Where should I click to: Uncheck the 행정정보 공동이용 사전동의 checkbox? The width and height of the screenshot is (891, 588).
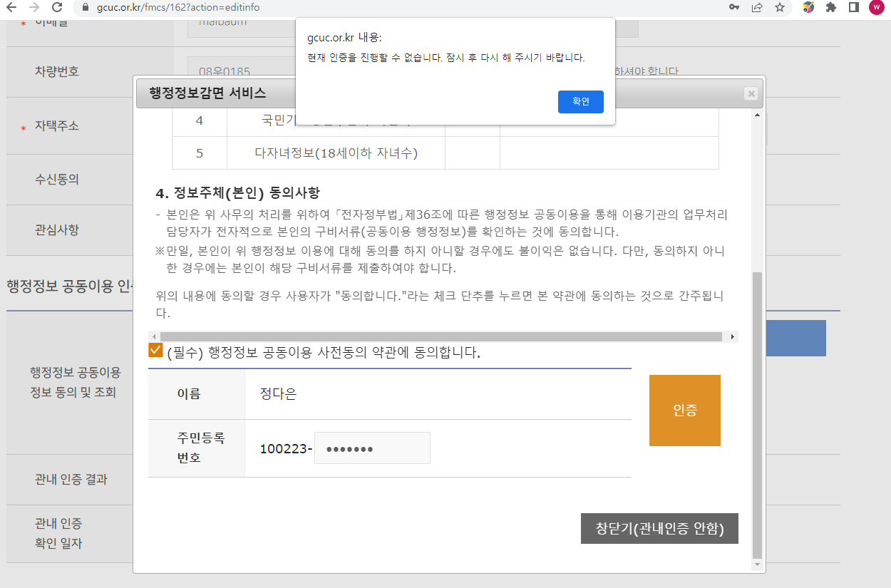(155, 351)
